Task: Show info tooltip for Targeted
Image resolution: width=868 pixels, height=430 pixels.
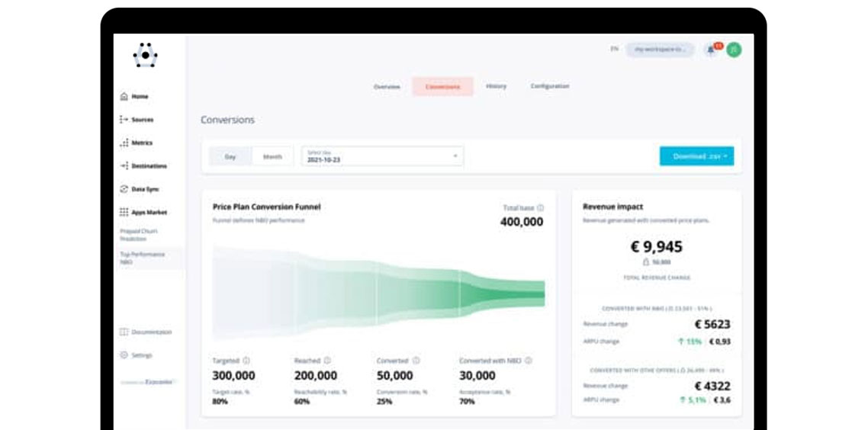Action: [x=246, y=361]
